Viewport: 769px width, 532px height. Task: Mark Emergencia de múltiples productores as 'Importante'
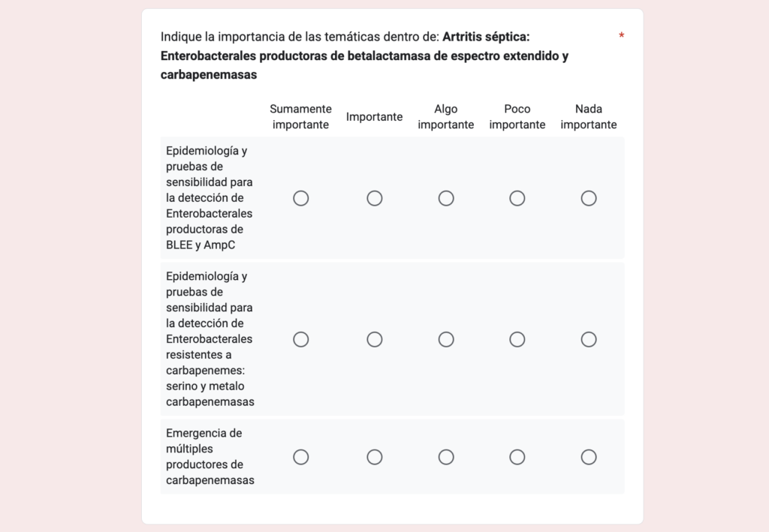pyautogui.click(x=375, y=457)
